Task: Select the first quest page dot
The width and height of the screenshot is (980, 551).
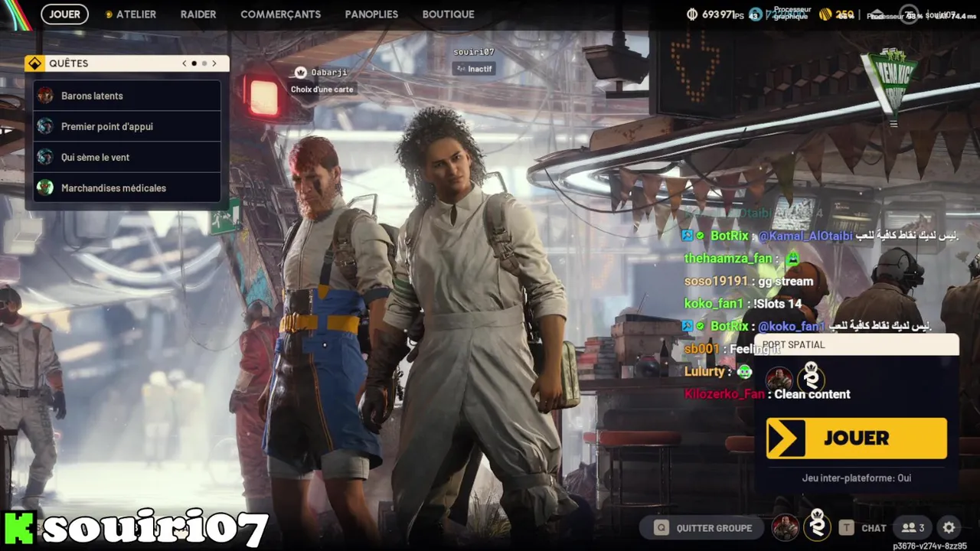Action: coord(194,64)
